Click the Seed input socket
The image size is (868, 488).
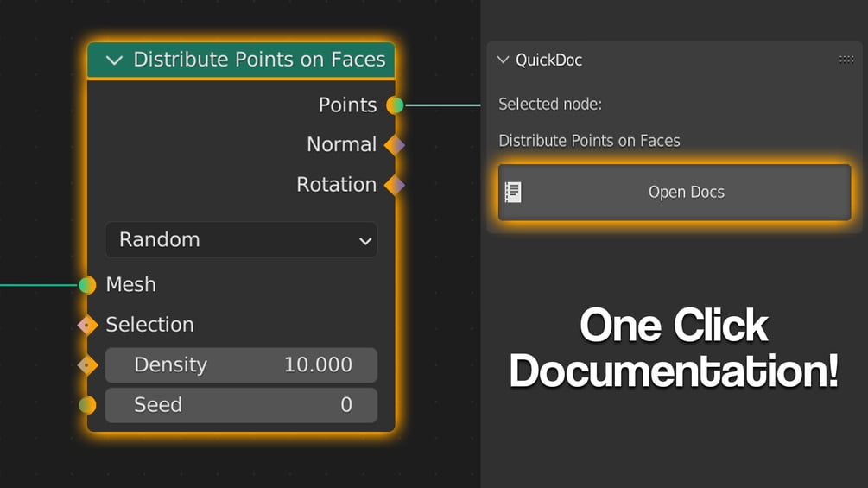point(87,405)
